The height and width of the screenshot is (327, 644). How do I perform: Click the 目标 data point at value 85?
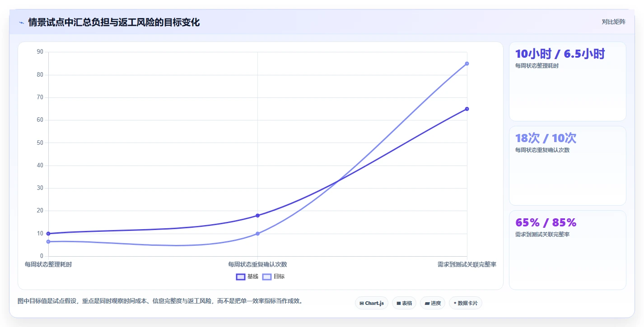coord(467,64)
